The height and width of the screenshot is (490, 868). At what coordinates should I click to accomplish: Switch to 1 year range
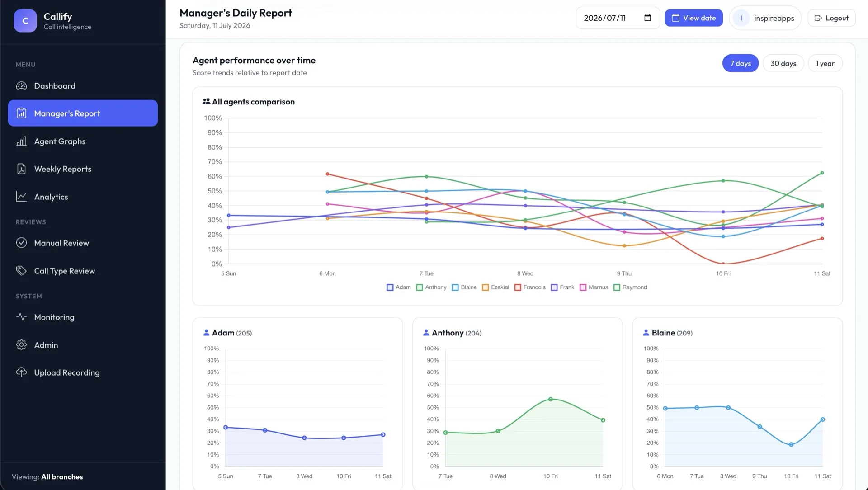[x=825, y=63]
